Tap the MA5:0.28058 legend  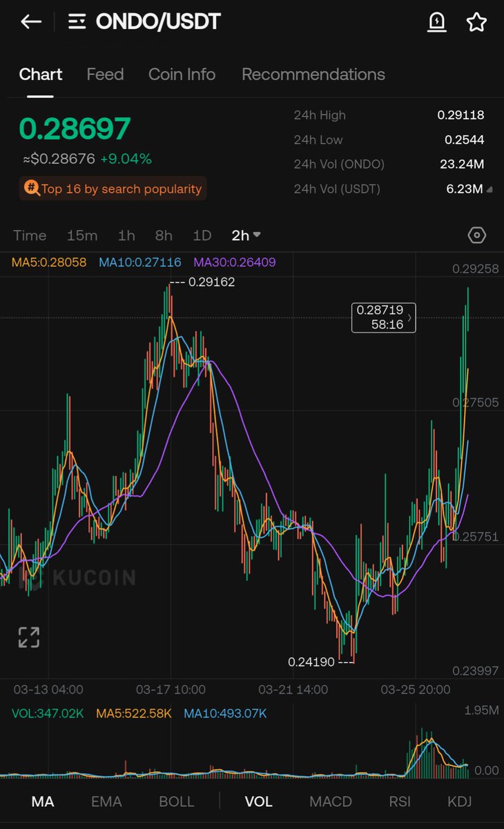50,263
